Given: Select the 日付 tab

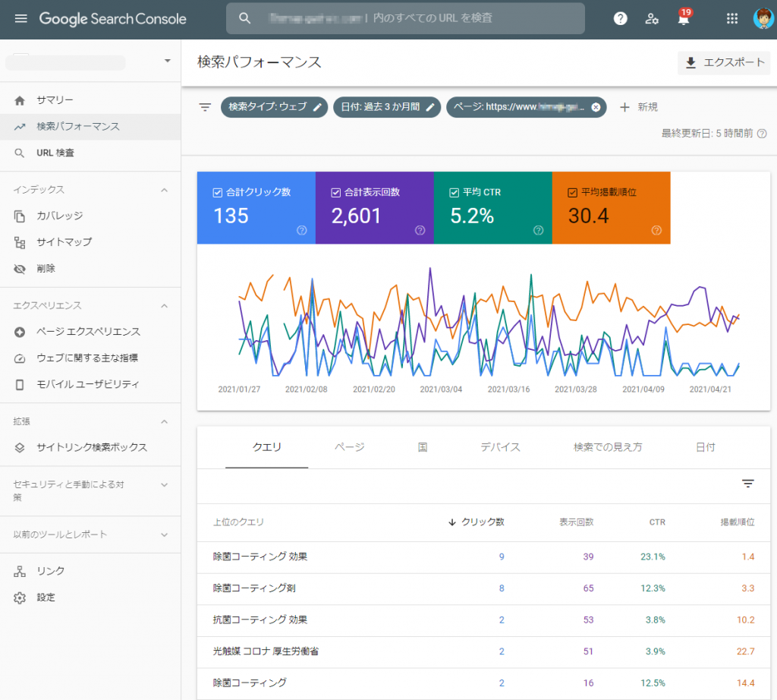Looking at the screenshot, I should click(705, 447).
